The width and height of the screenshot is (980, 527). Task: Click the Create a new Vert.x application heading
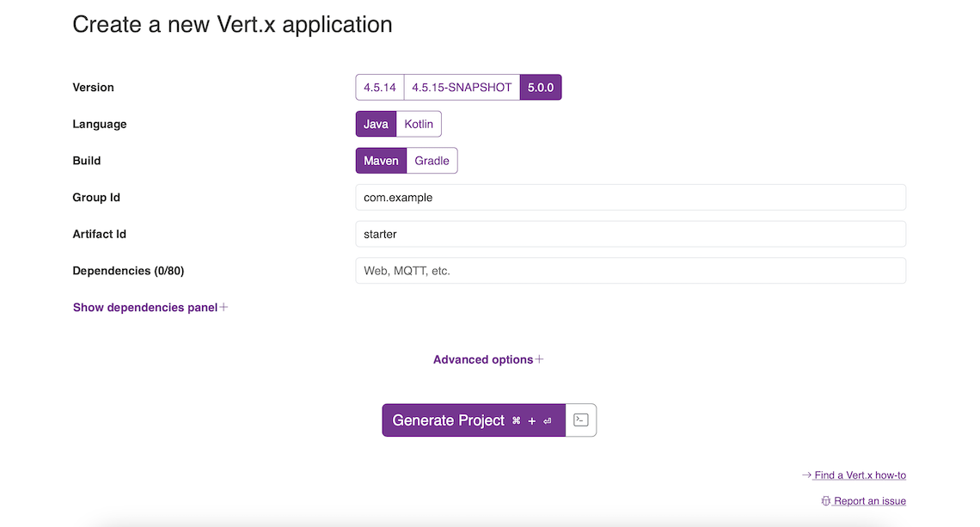point(232,24)
